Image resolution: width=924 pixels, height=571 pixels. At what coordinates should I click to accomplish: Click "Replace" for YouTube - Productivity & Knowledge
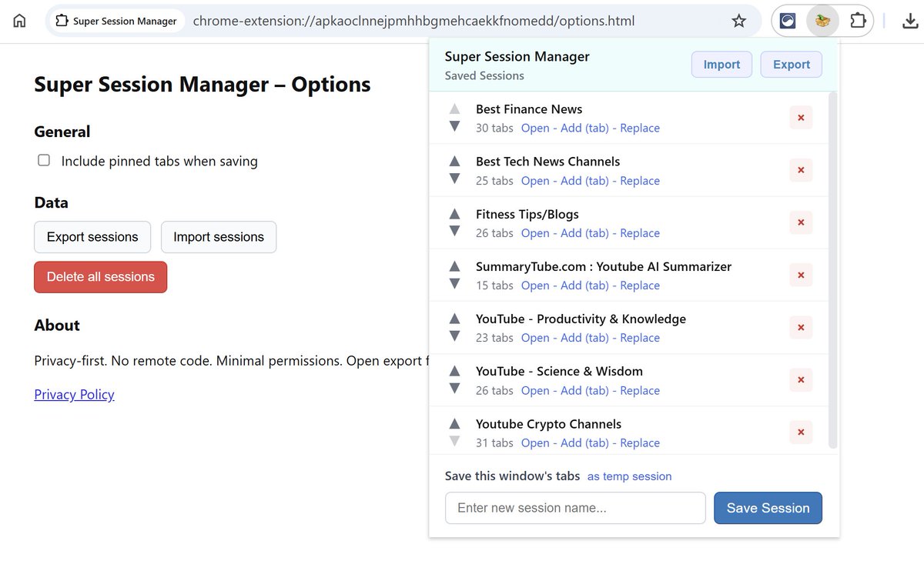point(639,337)
